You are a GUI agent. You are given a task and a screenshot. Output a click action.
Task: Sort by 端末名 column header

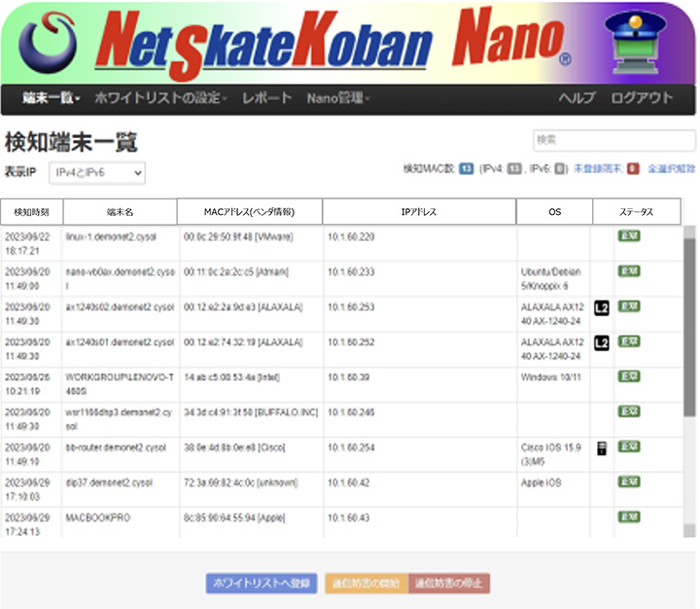click(x=121, y=212)
